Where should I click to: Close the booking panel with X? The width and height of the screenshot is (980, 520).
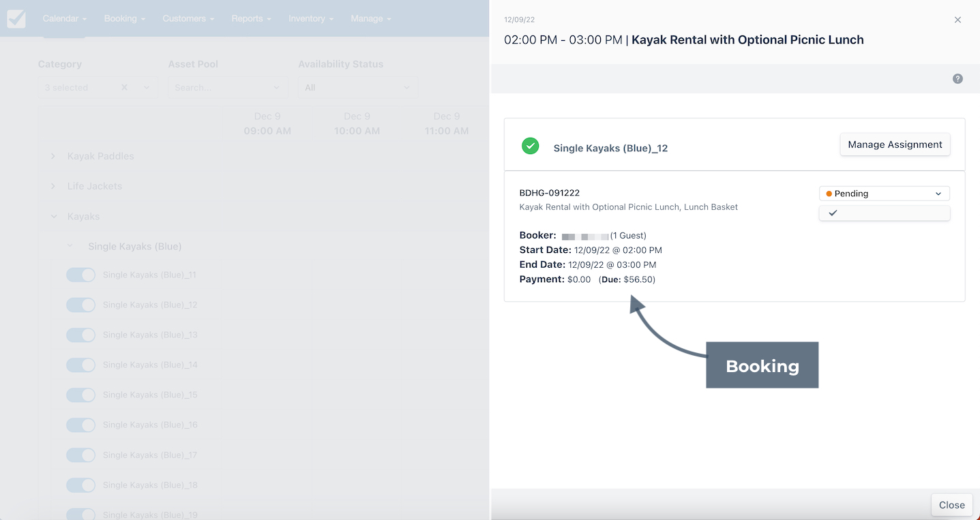(x=957, y=20)
